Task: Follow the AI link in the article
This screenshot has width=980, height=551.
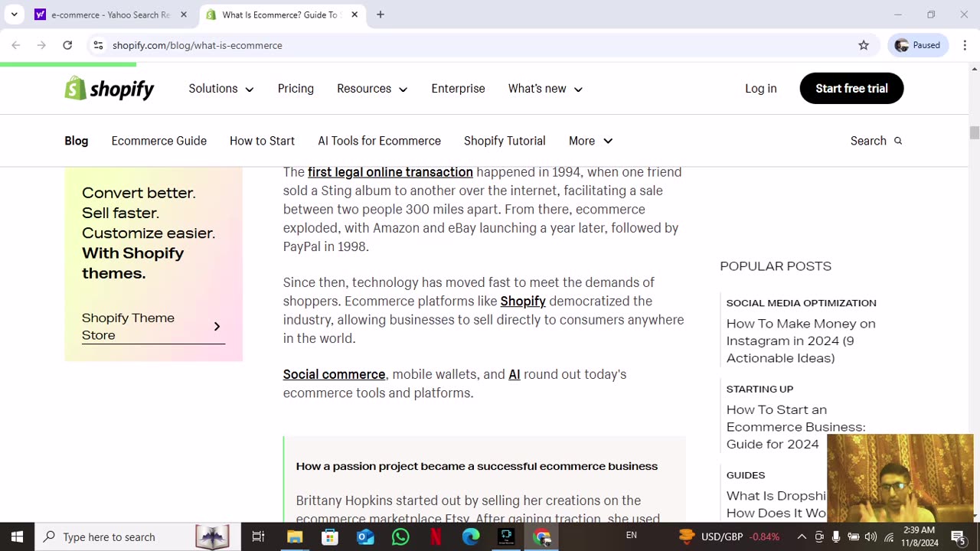Action: click(x=514, y=374)
